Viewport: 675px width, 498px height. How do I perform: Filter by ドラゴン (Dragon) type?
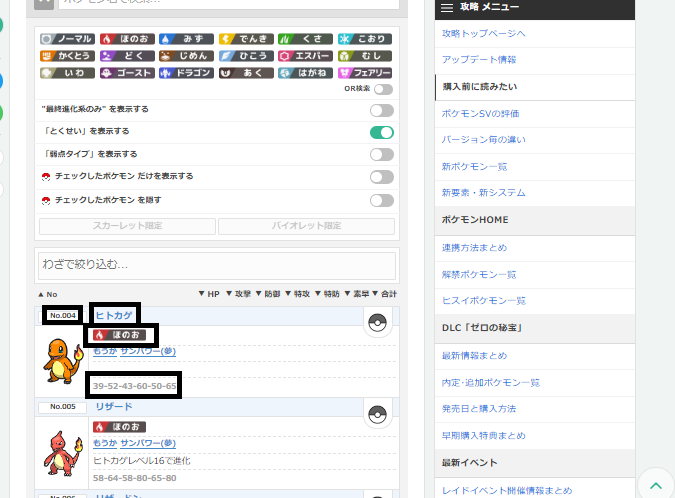186,72
